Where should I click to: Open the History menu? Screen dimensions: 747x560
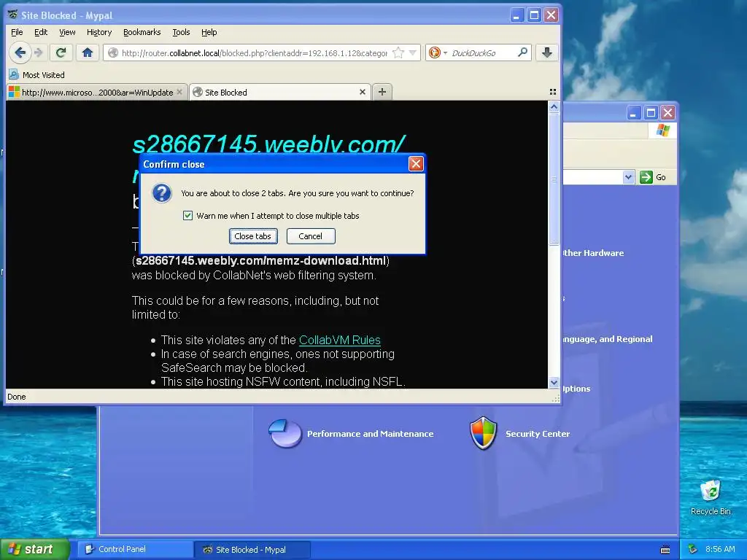point(99,32)
